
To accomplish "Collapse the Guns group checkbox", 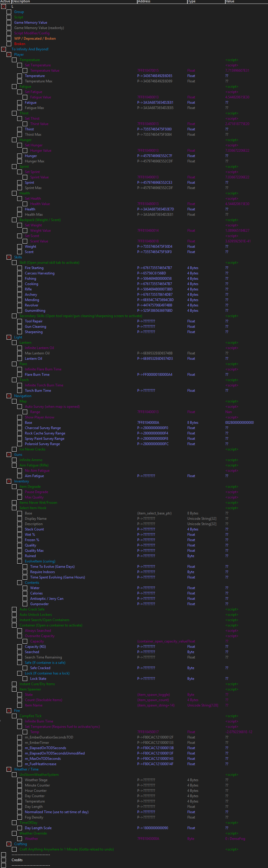I will [x=9, y=455].
